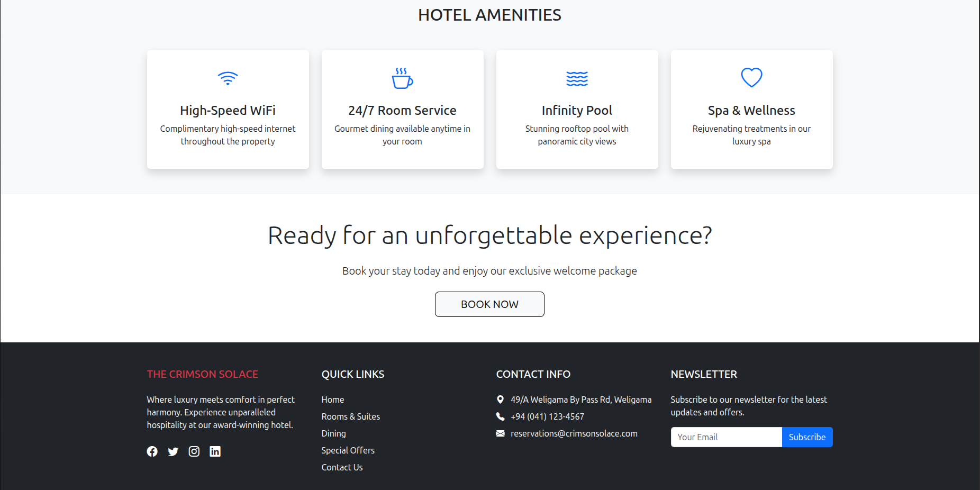Click the reservations email address
The image size is (980, 490).
574,433
